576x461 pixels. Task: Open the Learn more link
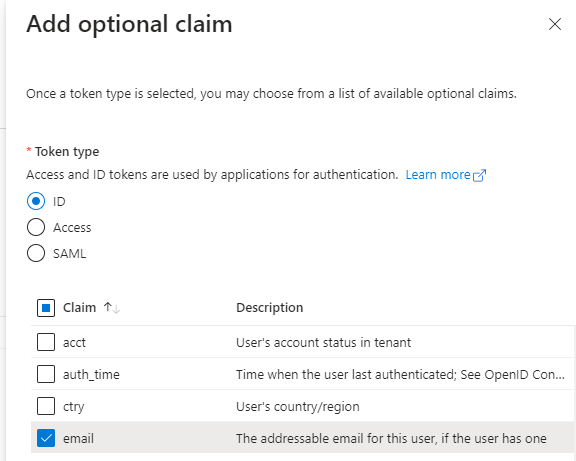click(445, 175)
